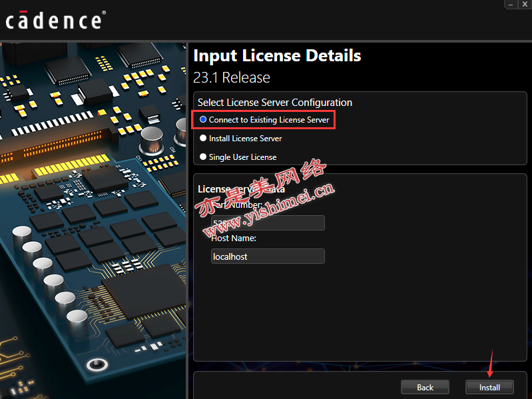Close the Cadence installer window
532x399 pixels.
click(525, 4)
